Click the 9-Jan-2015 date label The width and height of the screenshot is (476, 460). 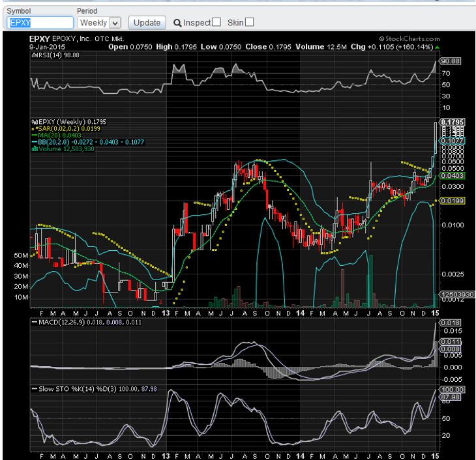pyautogui.click(x=47, y=47)
